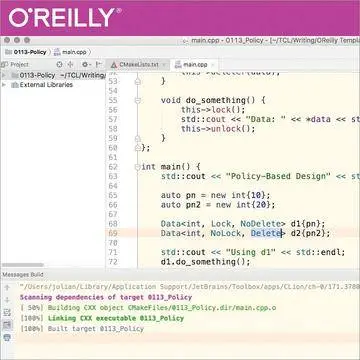Close the CMakeLists.txt editor tab

tap(164, 64)
